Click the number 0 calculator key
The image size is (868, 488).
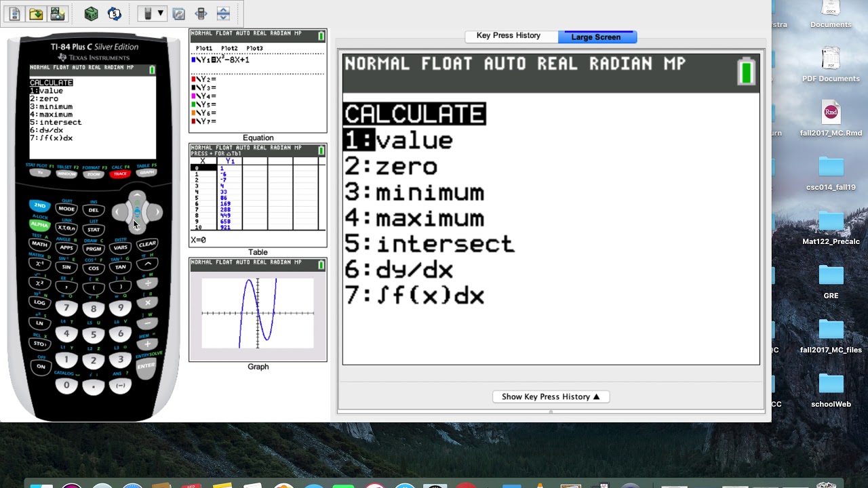coord(66,385)
